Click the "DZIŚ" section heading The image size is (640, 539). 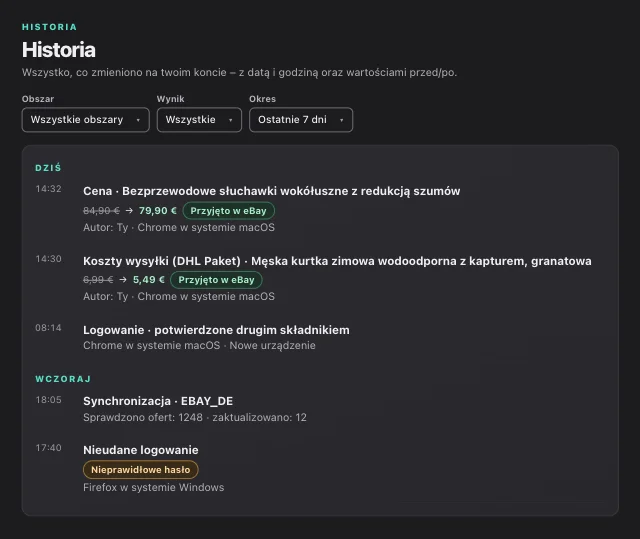coord(48,168)
